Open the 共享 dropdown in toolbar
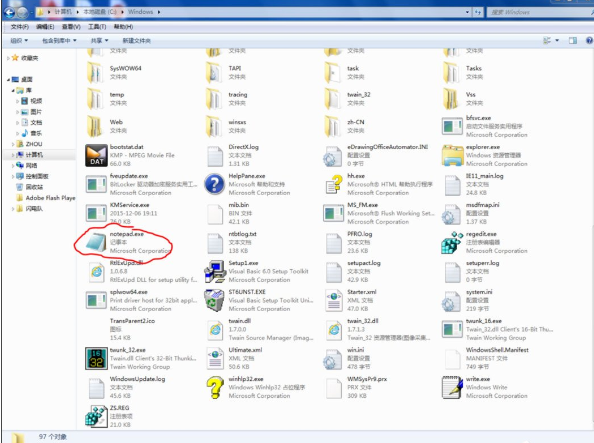The image size is (594, 443). pyautogui.click(x=100, y=41)
